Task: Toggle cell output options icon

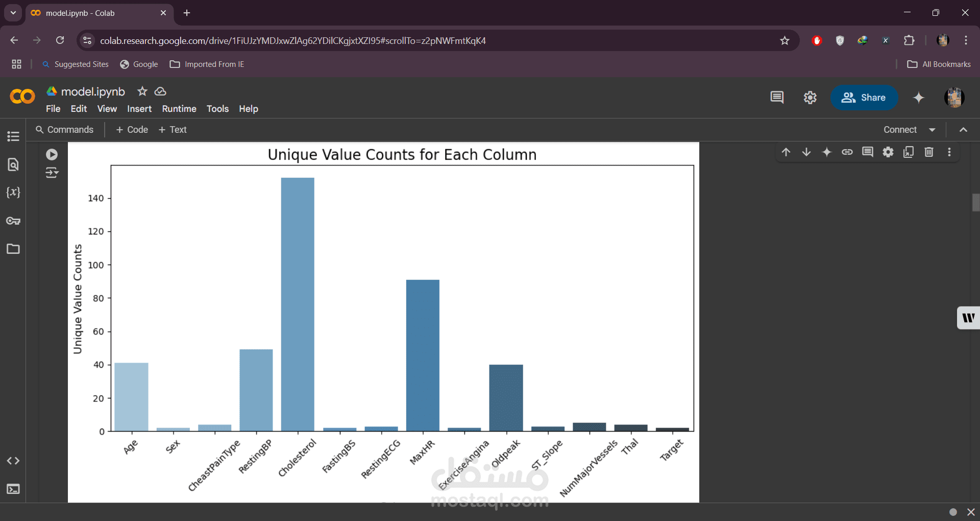Action: (x=52, y=173)
